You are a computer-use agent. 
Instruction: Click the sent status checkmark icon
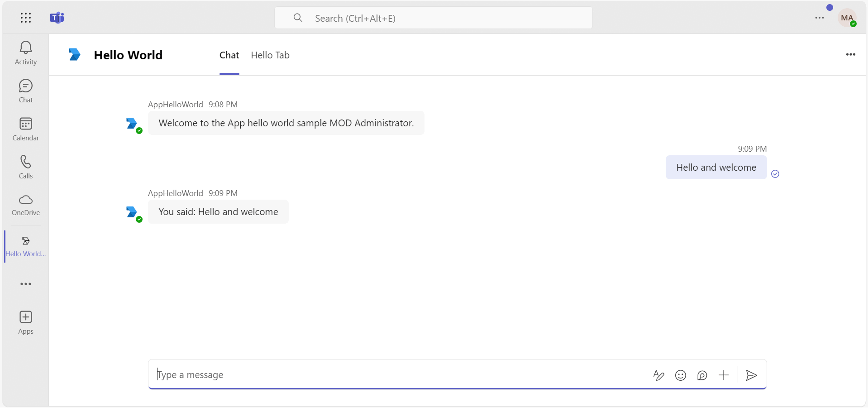click(x=775, y=174)
